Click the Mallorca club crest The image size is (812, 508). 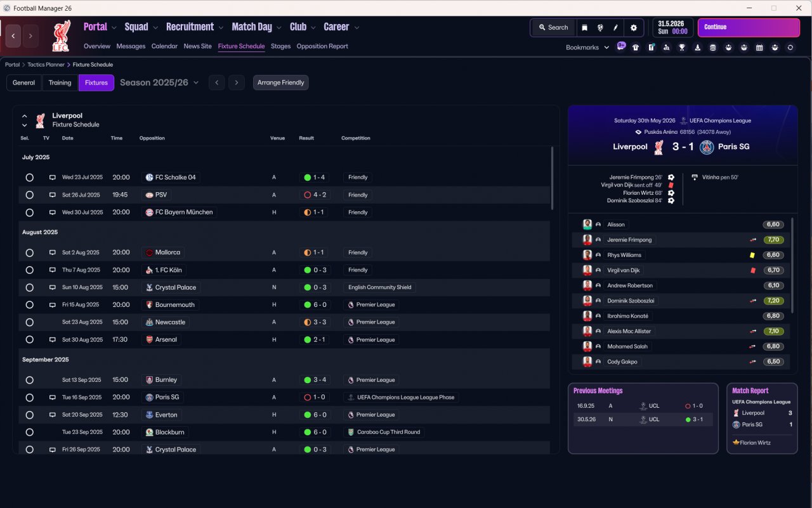click(x=149, y=252)
